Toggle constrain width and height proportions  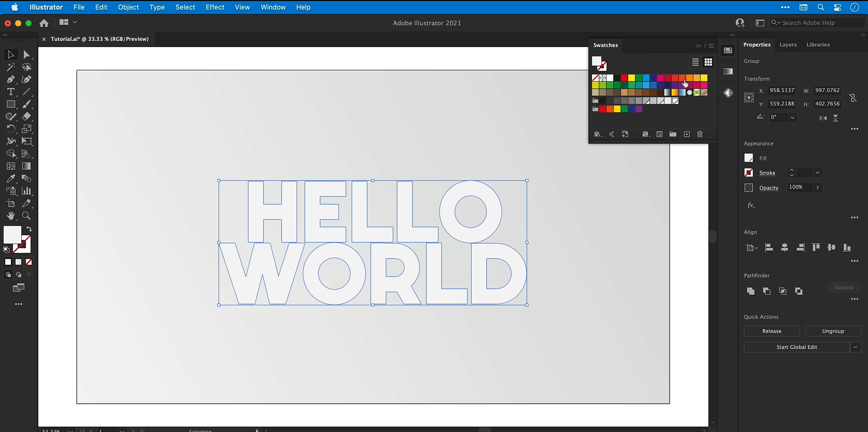pos(853,97)
